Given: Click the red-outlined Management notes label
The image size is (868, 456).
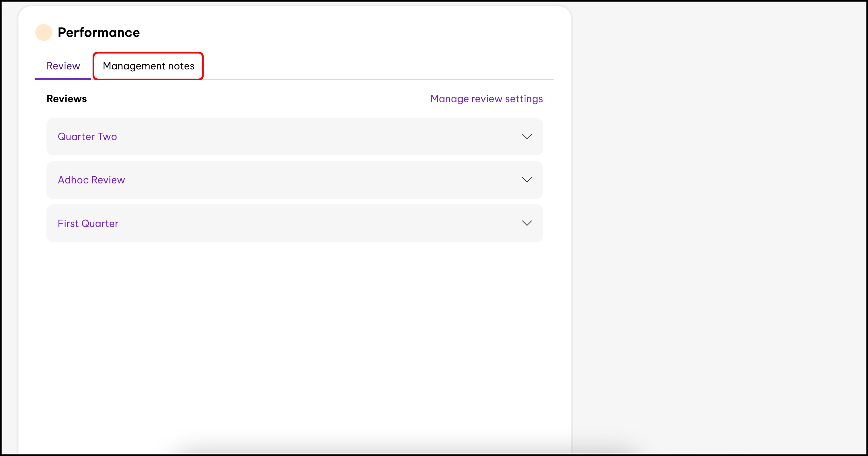Looking at the screenshot, I should [148, 66].
